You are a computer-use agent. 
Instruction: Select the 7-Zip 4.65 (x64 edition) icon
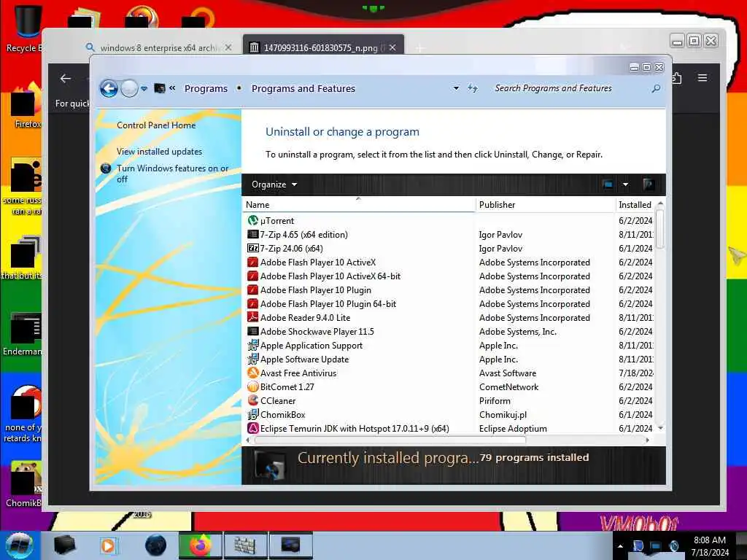point(253,234)
